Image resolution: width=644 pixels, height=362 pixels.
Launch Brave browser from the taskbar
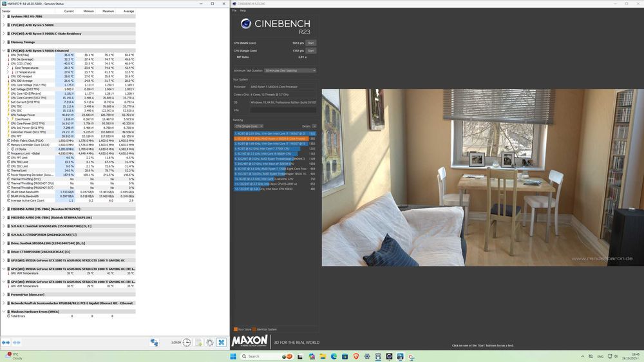[x=356, y=356]
